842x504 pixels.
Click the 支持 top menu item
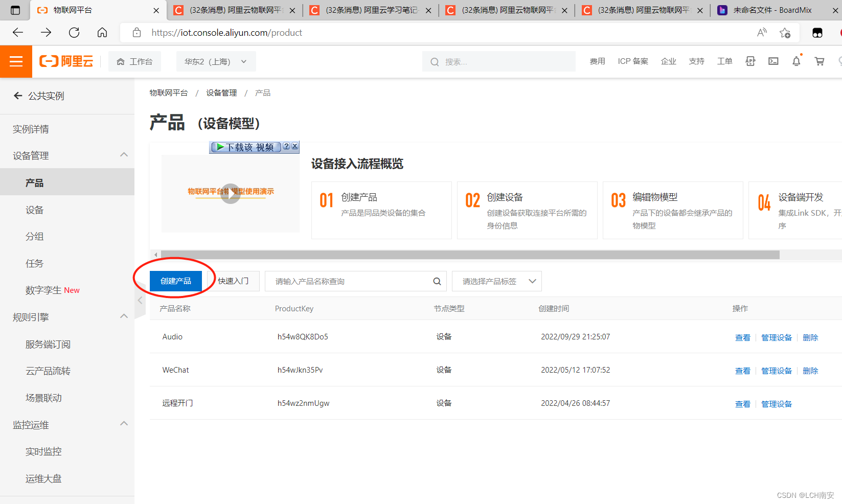click(x=696, y=61)
